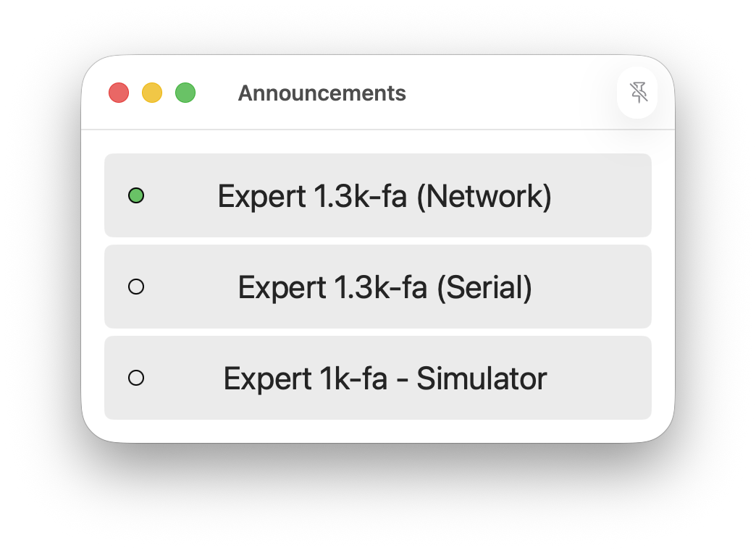Click the "Expert 1.3k-fa (Serial)" text label
Image resolution: width=756 pixels, height=550 pixels.
[x=385, y=288]
